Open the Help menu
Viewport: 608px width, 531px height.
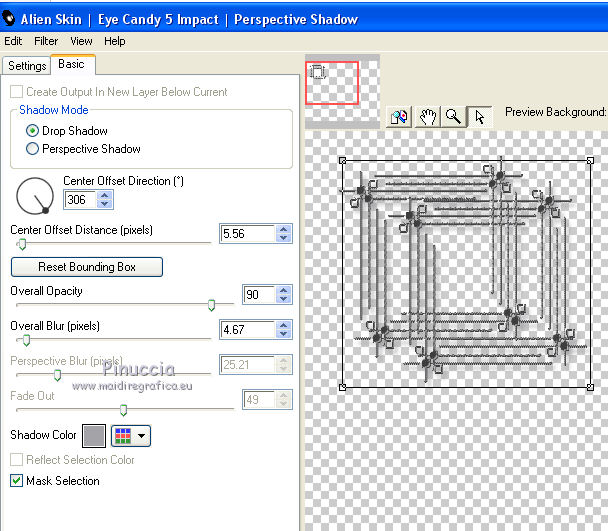click(x=114, y=41)
